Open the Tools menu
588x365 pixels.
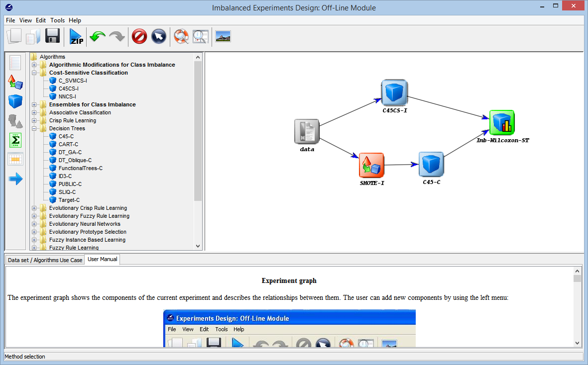click(x=57, y=20)
